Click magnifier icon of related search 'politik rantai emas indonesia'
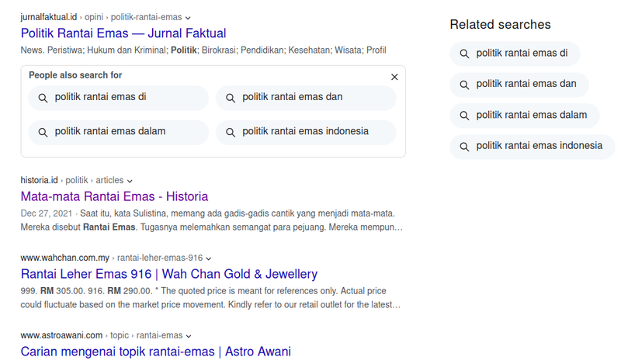This screenshot has width=621, height=364. click(x=464, y=146)
